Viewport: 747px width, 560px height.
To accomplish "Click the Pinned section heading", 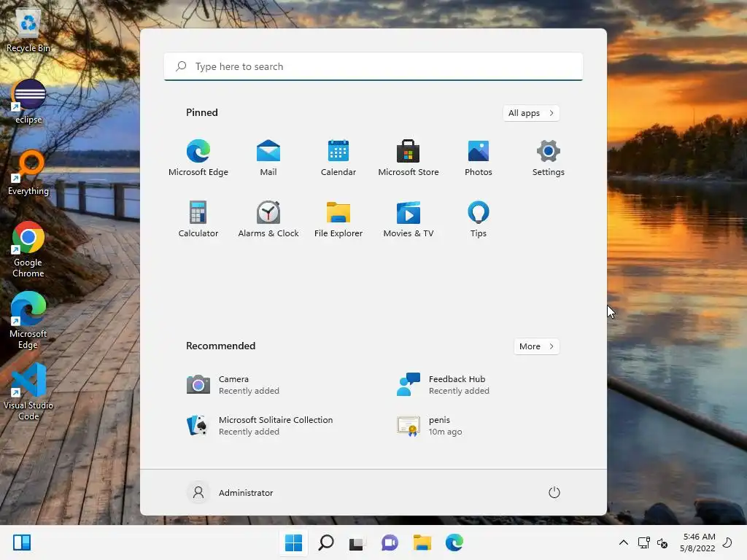I will [202, 112].
